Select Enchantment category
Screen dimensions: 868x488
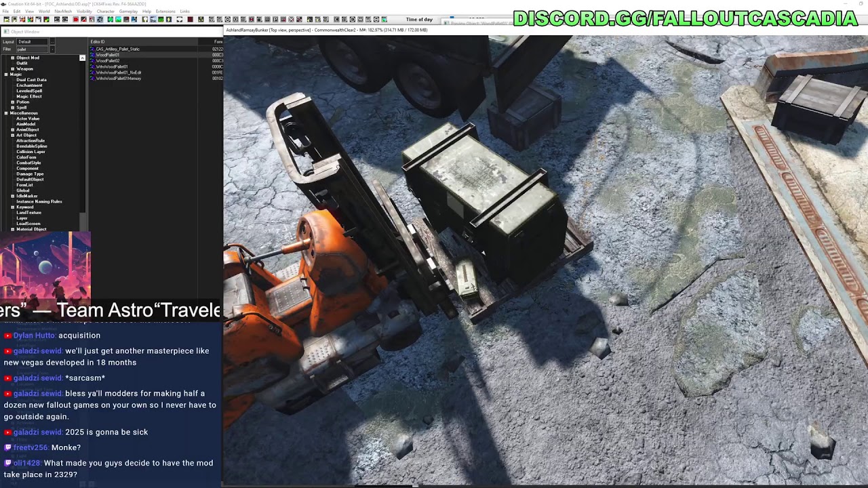coord(29,85)
